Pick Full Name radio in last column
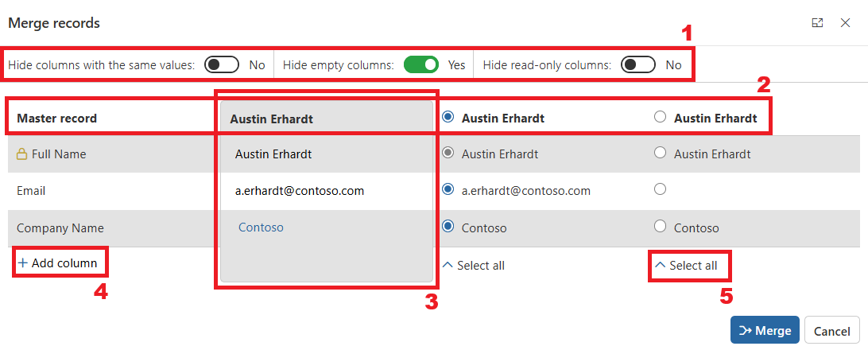The height and width of the screenshot is (350, 868). [x=660, y=152]
